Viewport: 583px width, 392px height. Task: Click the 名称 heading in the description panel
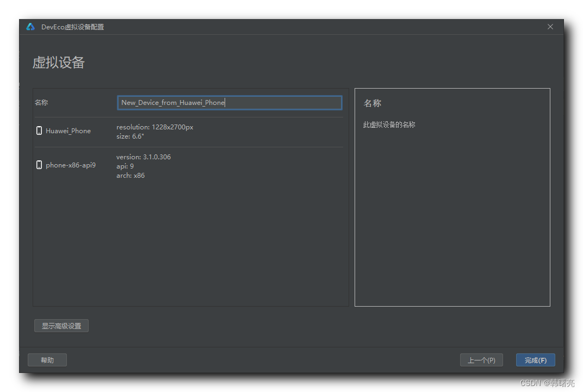click(x=372, y=103)
